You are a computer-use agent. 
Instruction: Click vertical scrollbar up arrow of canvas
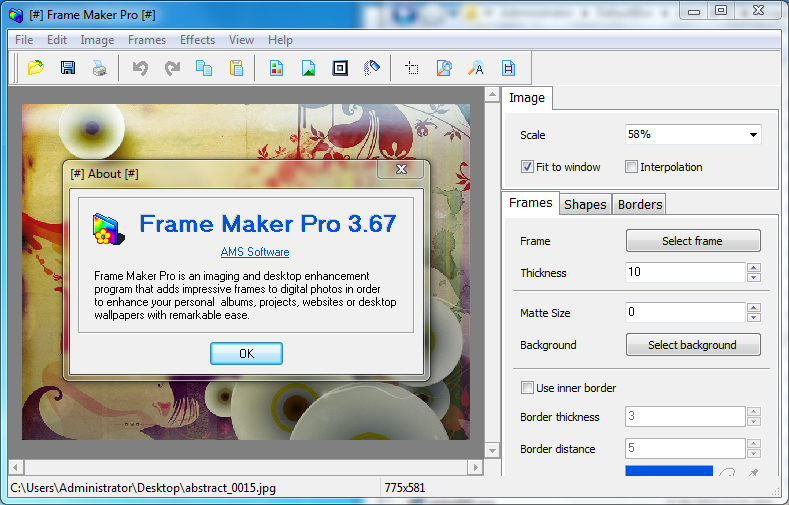(x=492, y=95)
